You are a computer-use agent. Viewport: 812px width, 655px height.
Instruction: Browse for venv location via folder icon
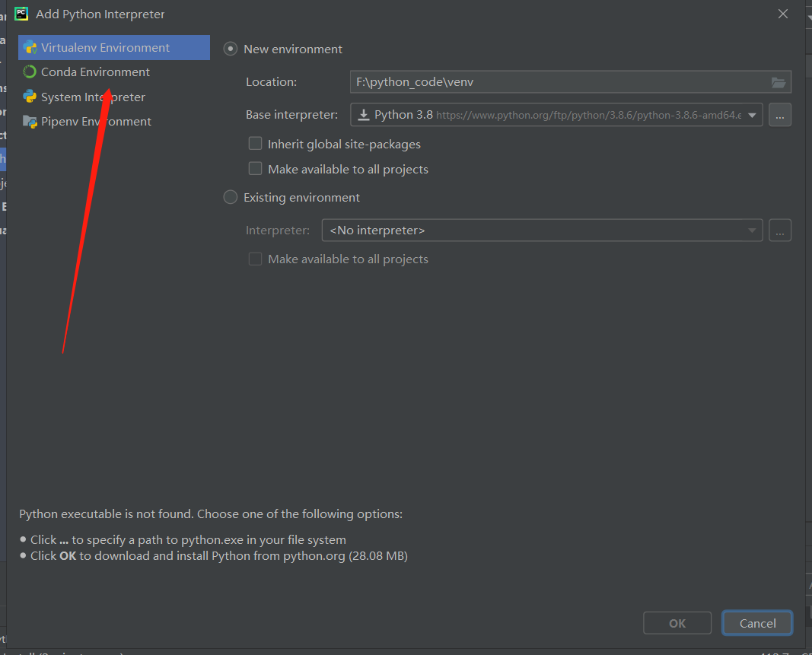[779, 82]
